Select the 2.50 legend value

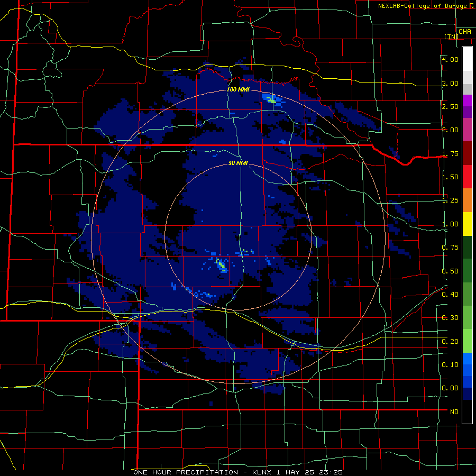pyautogui.click(x=450, y=106)
